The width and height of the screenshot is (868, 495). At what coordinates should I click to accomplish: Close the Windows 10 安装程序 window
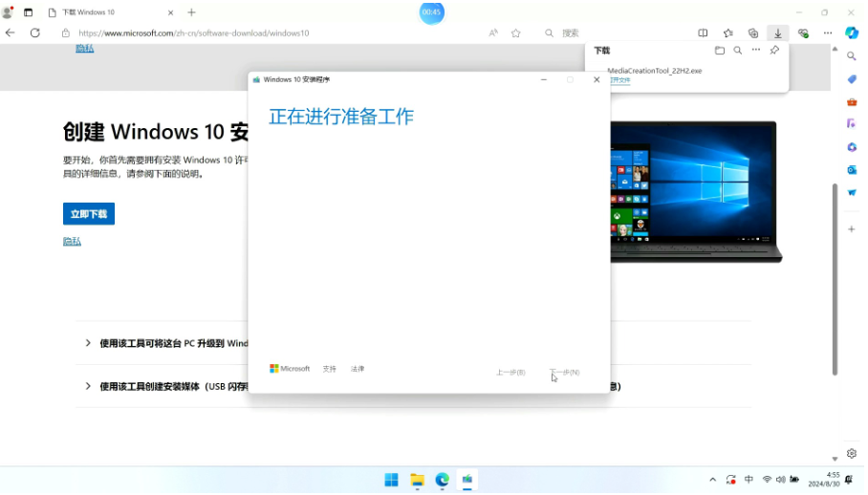pos(597,79)
